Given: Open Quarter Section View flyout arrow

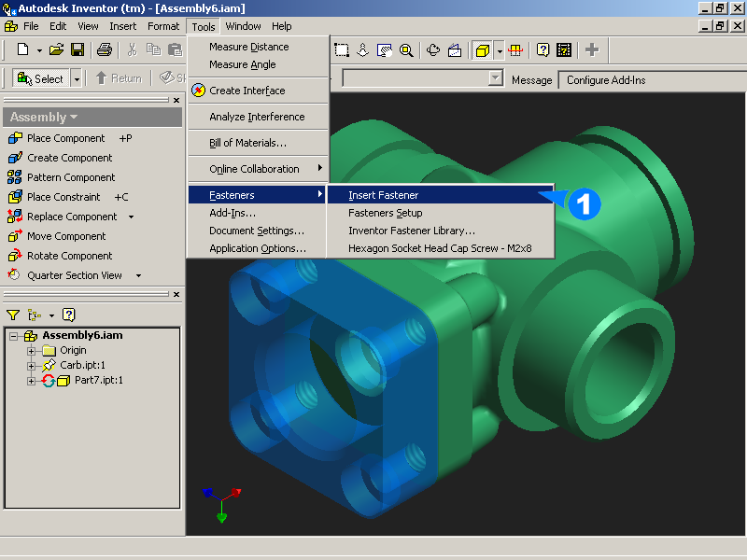Looking at the screenshot, I should tap(138, 275).
